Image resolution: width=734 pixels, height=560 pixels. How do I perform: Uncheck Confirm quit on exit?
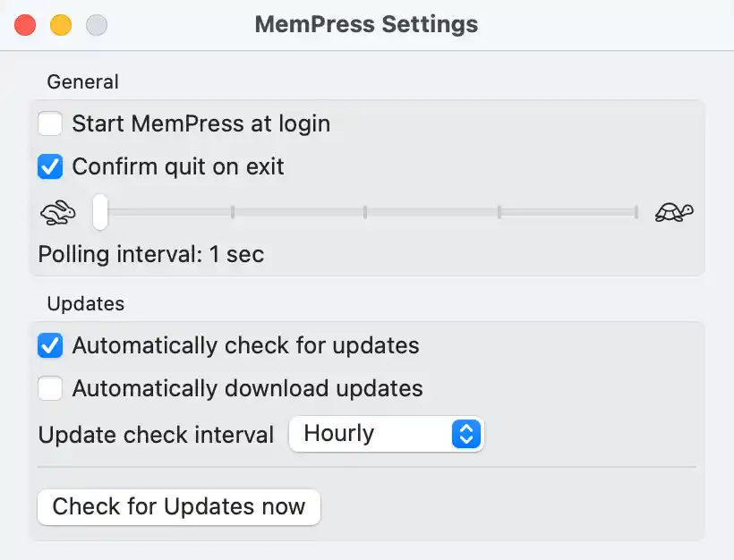click(50, 166)
